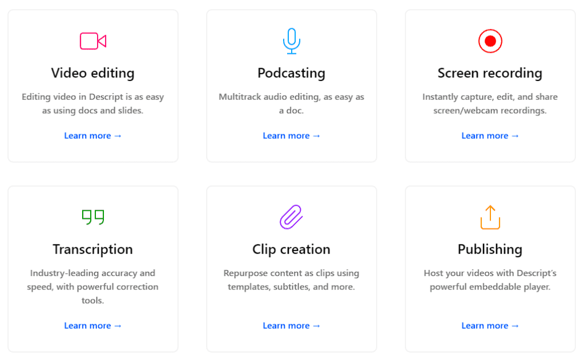
Task: Click the red record button icon
Action: (490, 40)
